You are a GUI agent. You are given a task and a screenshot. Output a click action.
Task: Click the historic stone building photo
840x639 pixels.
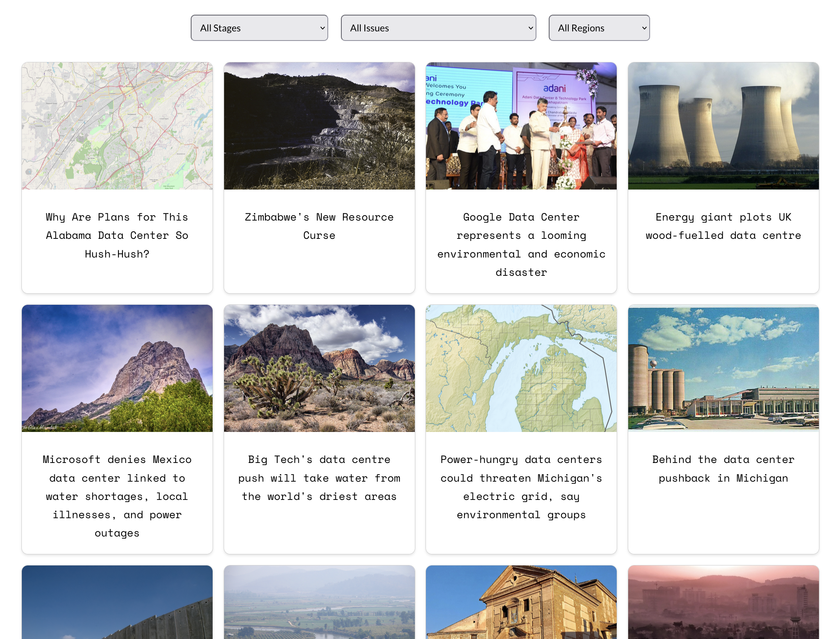pos(521,602)
